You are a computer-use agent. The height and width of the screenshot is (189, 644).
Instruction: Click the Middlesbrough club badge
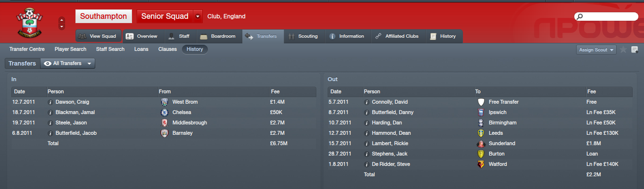[x=164, y=123]
